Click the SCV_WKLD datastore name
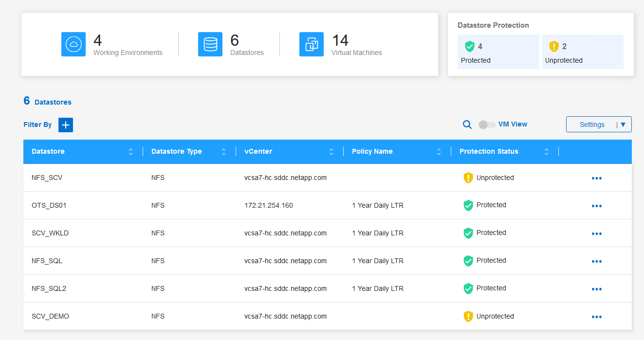 (50, 233)
